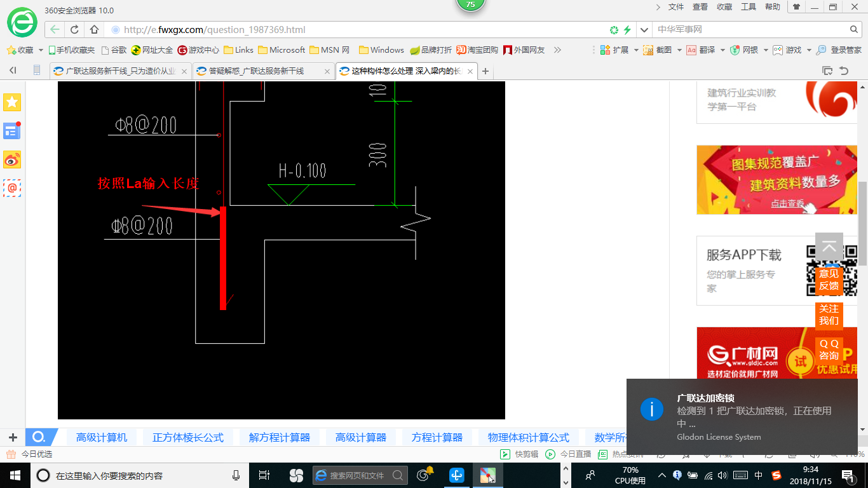Open the 图集规范覆盖广 ad banner
This screenshot has height=488, width=868.
coord(777,180)
